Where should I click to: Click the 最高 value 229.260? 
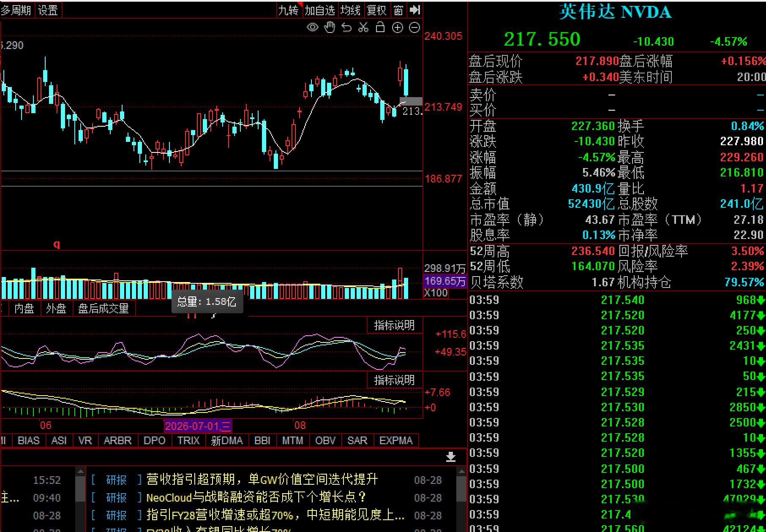click(x=742, y=157)
